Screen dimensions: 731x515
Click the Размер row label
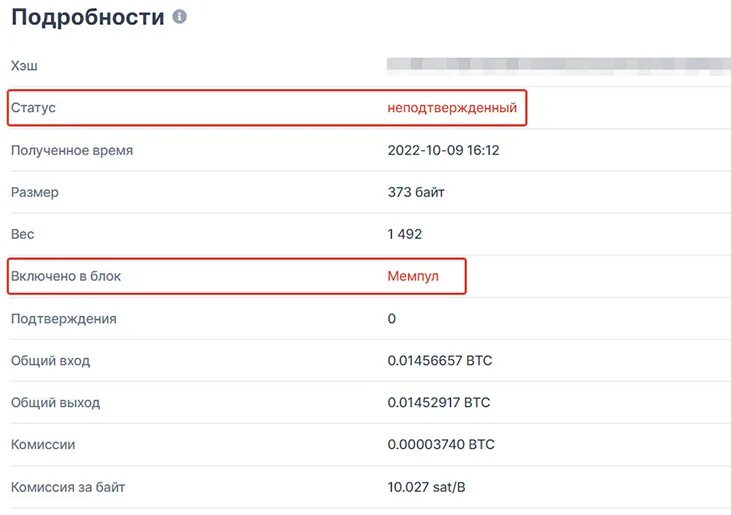(35, 192)
